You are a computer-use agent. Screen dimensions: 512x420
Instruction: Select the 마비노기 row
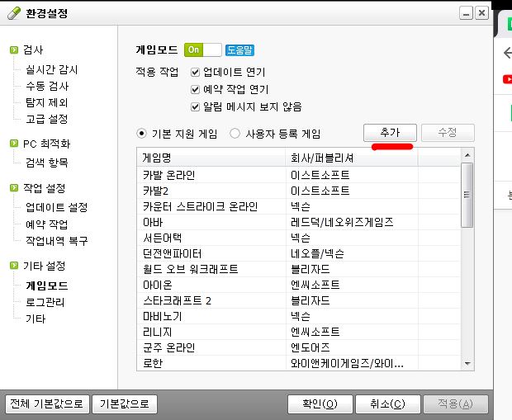299,316
